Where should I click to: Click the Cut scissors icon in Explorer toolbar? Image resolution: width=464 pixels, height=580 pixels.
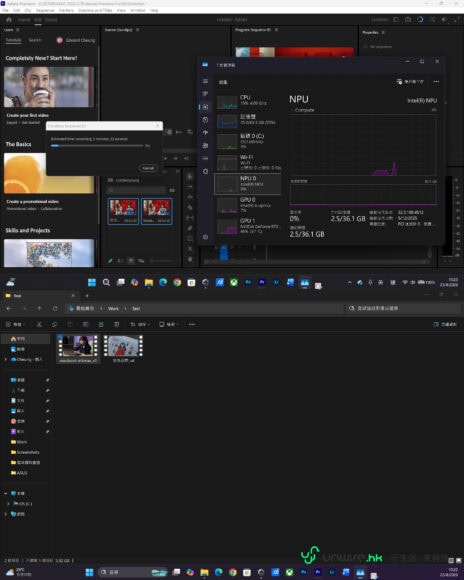(x=39, y=324)
